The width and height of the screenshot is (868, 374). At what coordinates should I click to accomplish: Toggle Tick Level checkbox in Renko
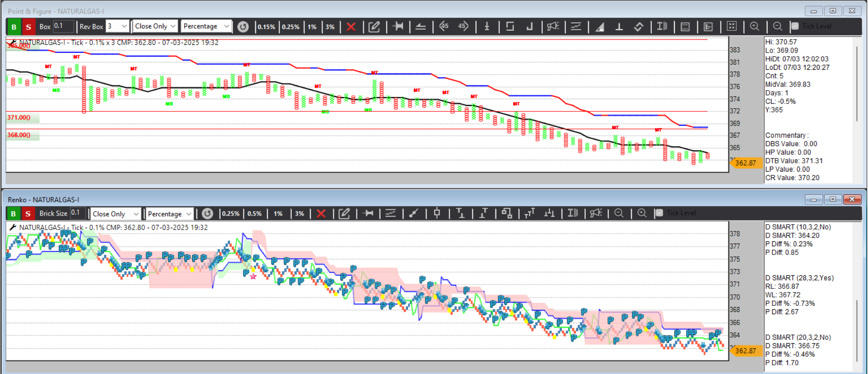[x=659, y=213]
